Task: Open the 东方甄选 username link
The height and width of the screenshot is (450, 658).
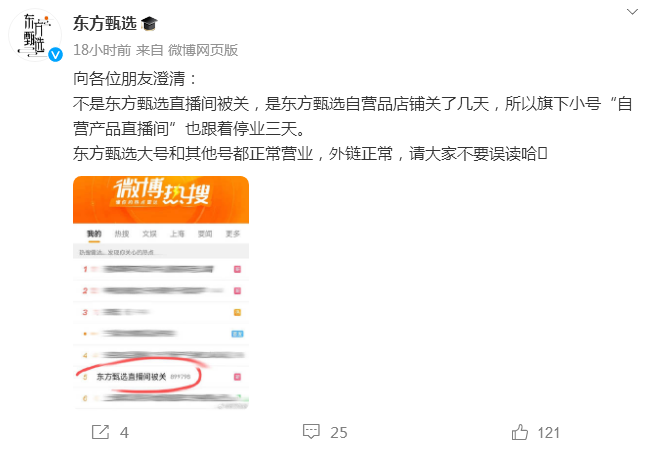Action: pos(105,24)
